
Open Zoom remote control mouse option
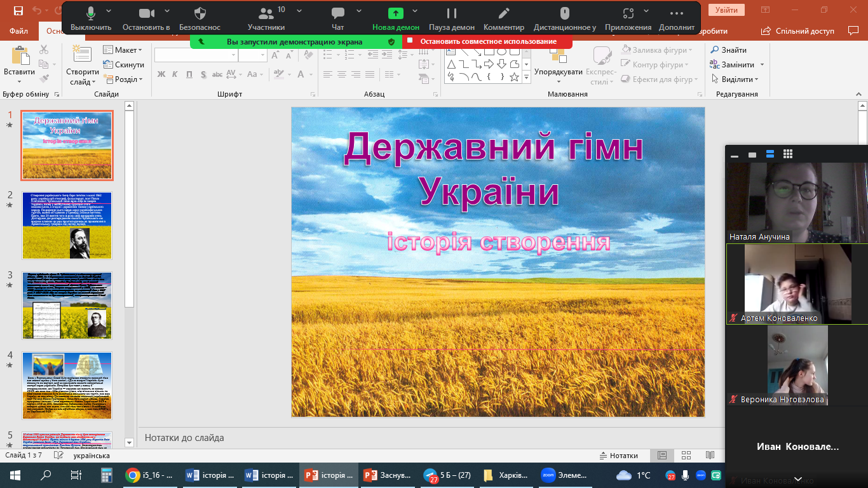coord(565,18)
